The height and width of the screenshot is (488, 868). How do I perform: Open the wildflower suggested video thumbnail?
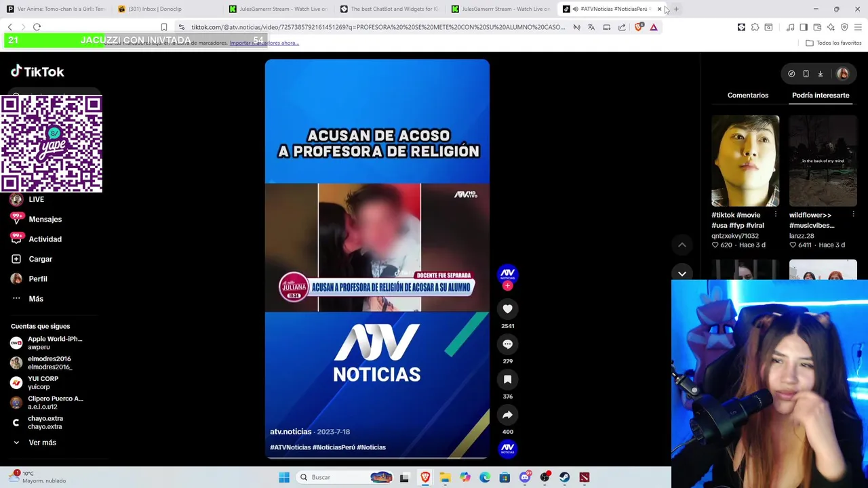(x=823, y=161)
